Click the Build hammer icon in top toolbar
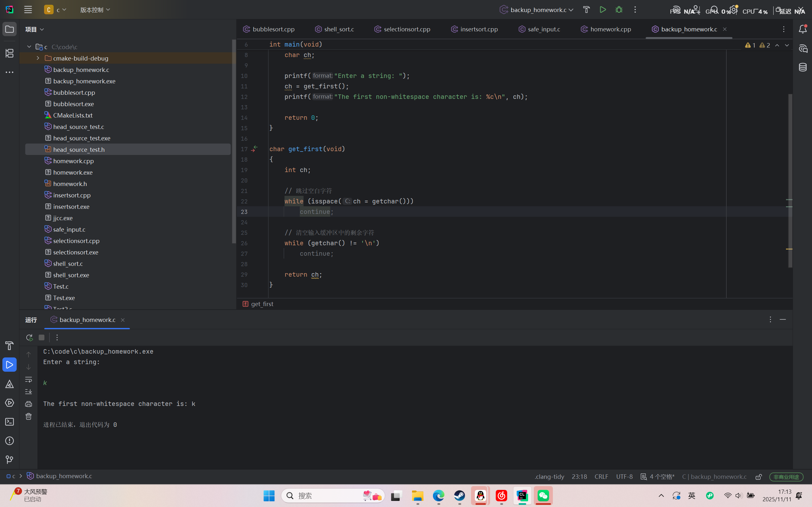Viewport: 812px width, 507px height. click(x=586, y=10)
